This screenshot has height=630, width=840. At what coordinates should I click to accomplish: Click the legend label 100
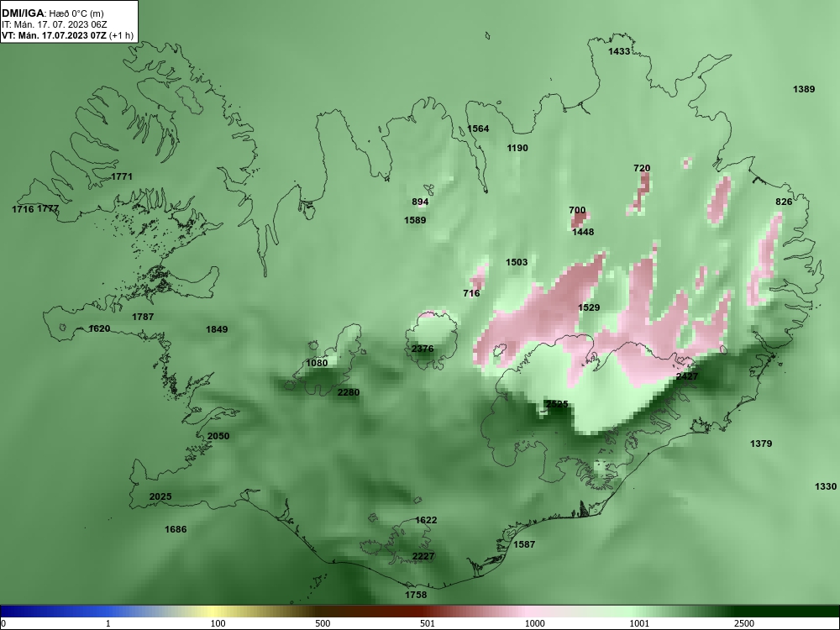(218, 623)
